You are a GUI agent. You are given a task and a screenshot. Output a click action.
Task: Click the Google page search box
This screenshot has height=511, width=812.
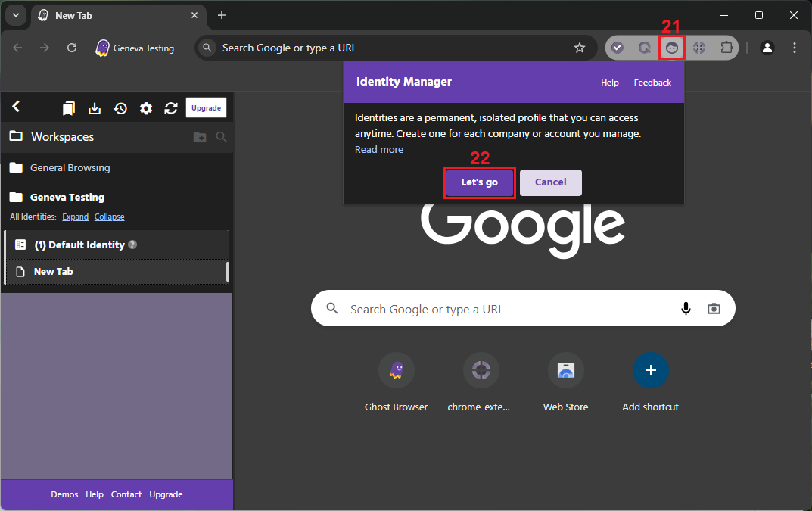pos(523,308)
